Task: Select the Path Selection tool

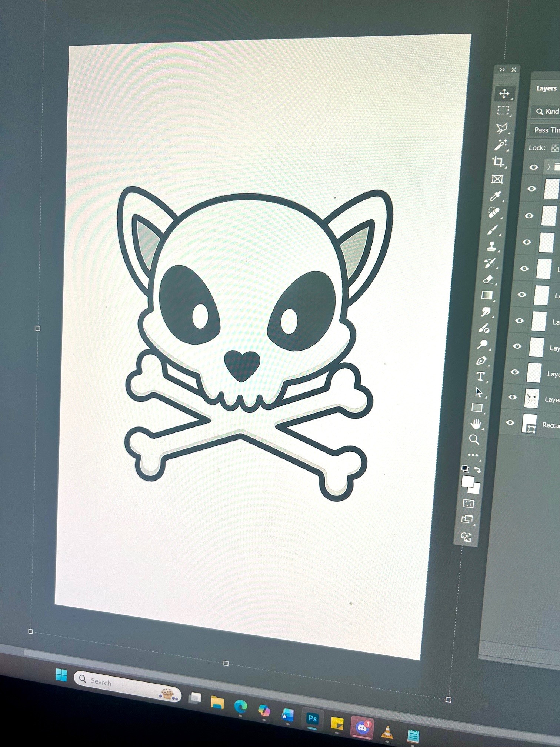Action: click(479, 392)
